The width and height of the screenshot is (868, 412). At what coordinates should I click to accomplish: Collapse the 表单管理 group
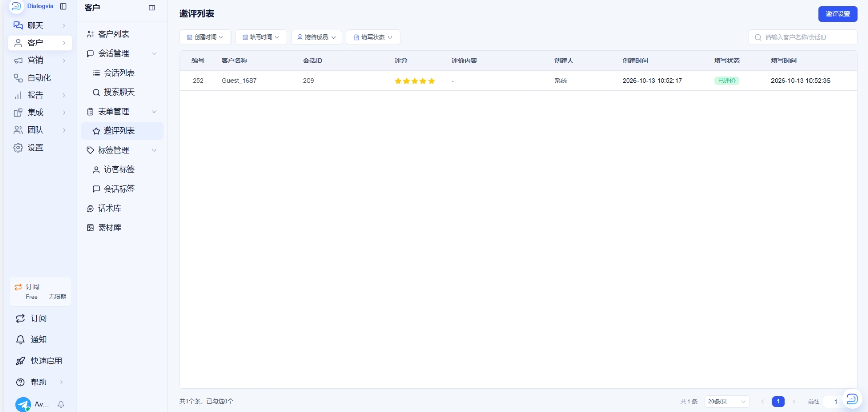[154, 111]
